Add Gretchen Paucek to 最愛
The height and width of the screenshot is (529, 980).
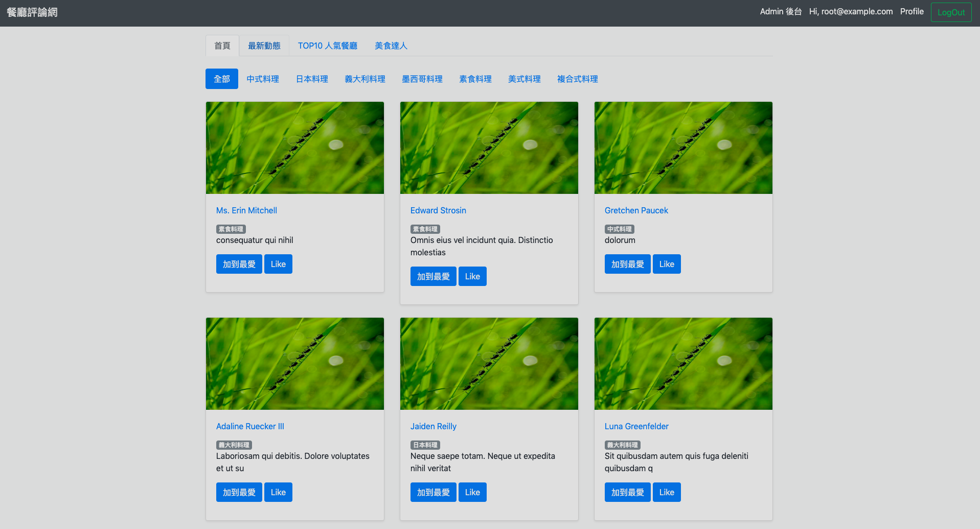pos(628,264)
